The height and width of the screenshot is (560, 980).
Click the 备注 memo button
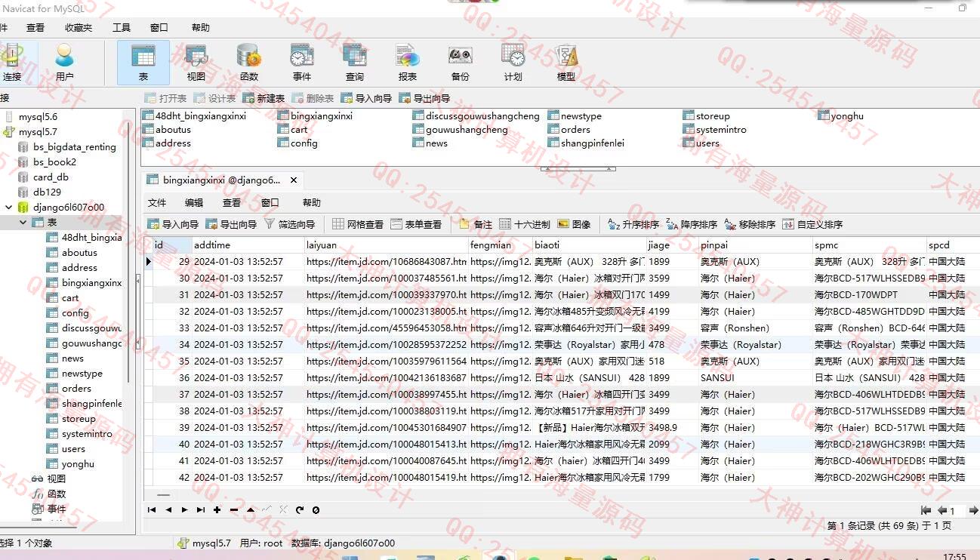click(x=476, y=224)
